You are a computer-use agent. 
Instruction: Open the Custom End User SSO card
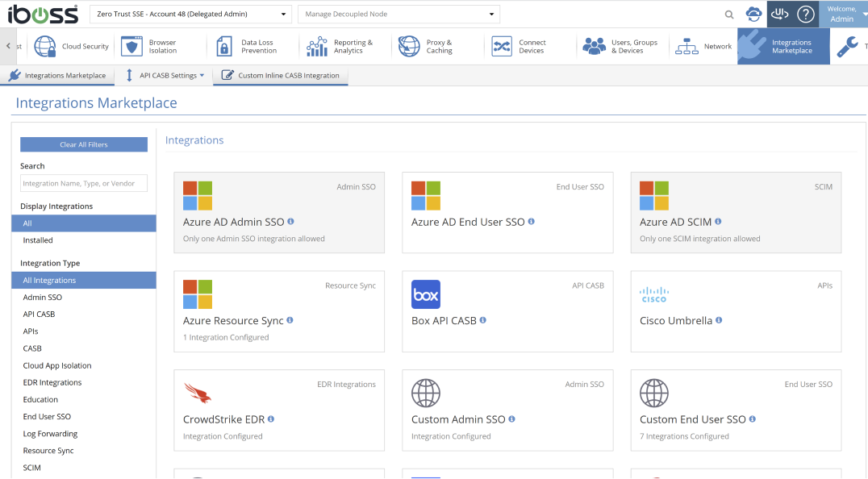[736, 410]
